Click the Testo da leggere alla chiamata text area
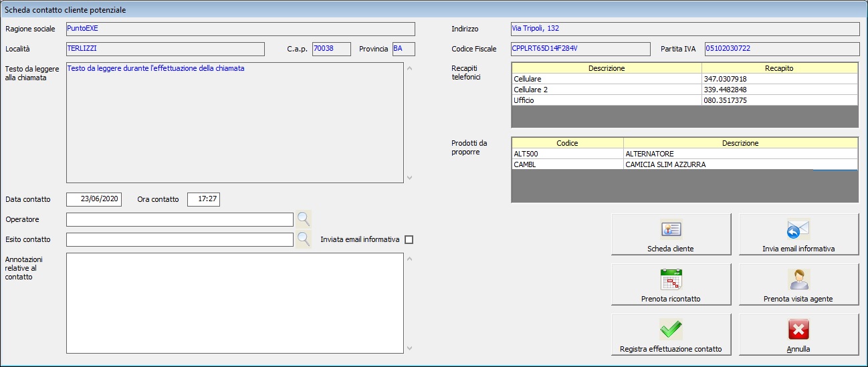Image resolution: width=868 pixels, height=367 pixels. click(235, 122)
